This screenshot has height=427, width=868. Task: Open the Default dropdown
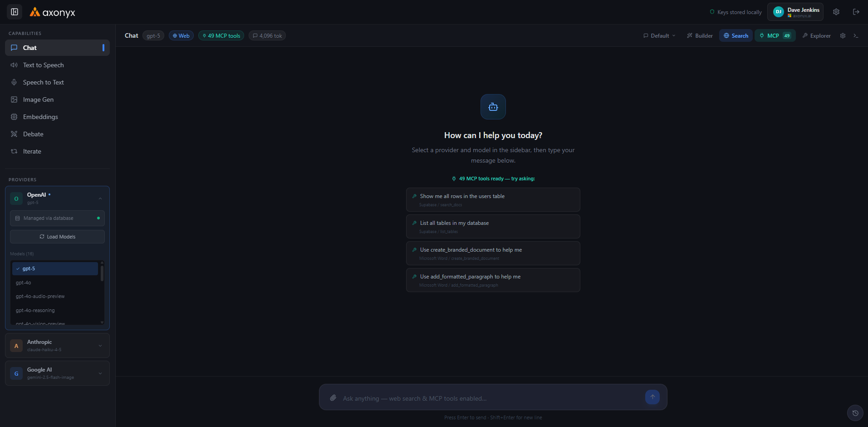(x=659, y=36)
